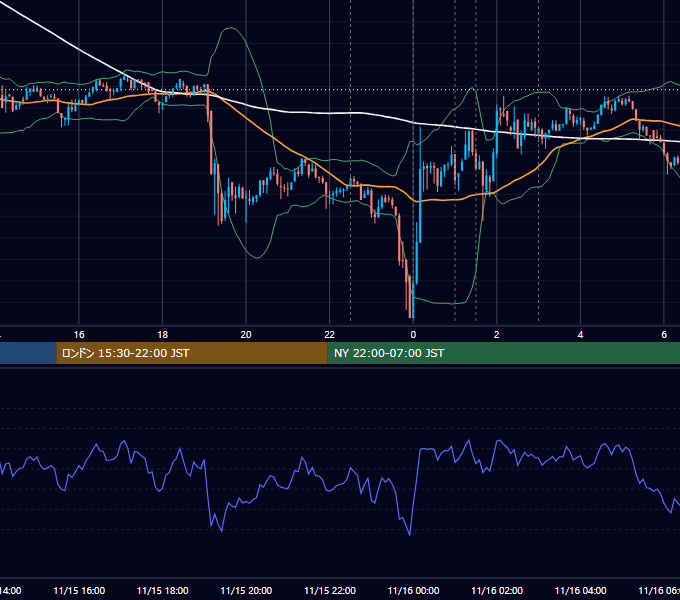Click the 11/15 22:00 date label
The height and width of the screenshot is (600, 680).
[330, 590]
